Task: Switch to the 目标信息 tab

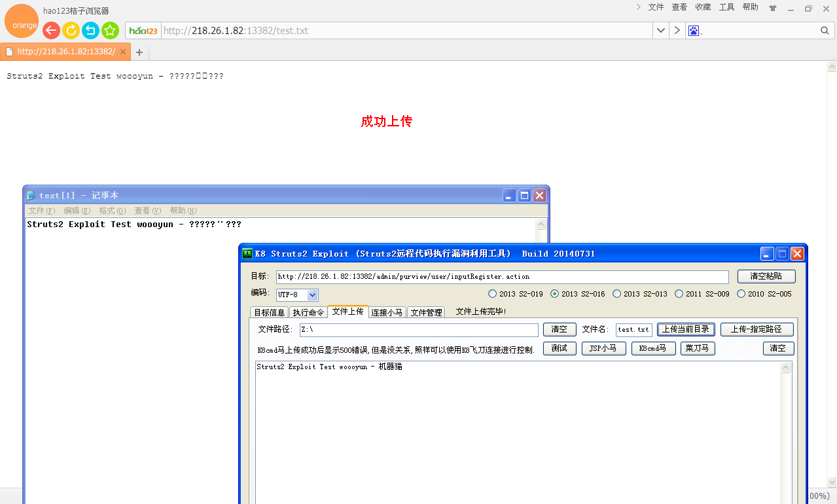Action: [270, 312]
